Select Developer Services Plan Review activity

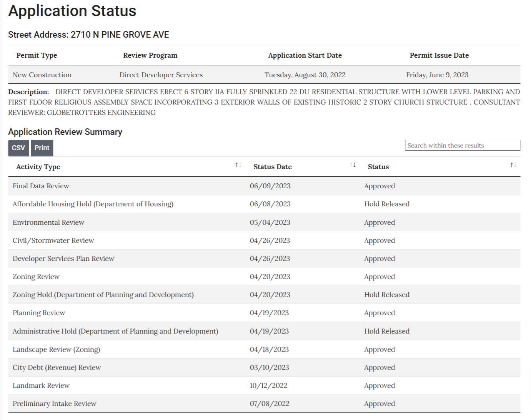click(63, 259)
